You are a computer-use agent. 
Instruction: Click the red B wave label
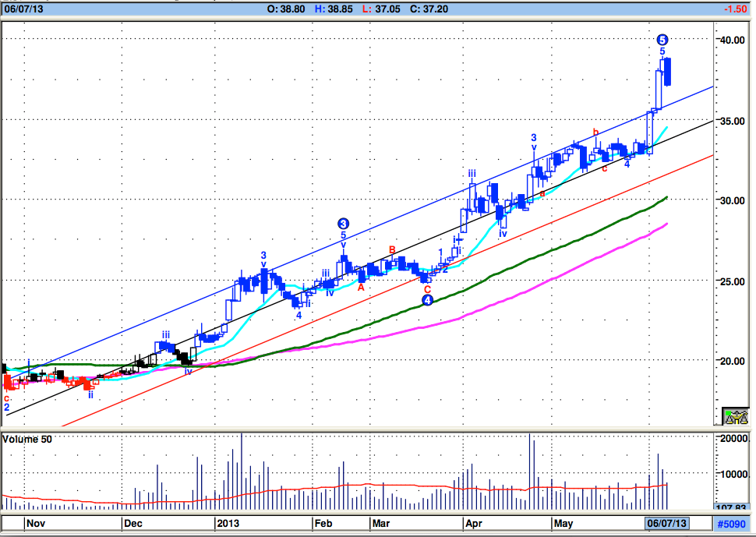(x=392, y=249)
